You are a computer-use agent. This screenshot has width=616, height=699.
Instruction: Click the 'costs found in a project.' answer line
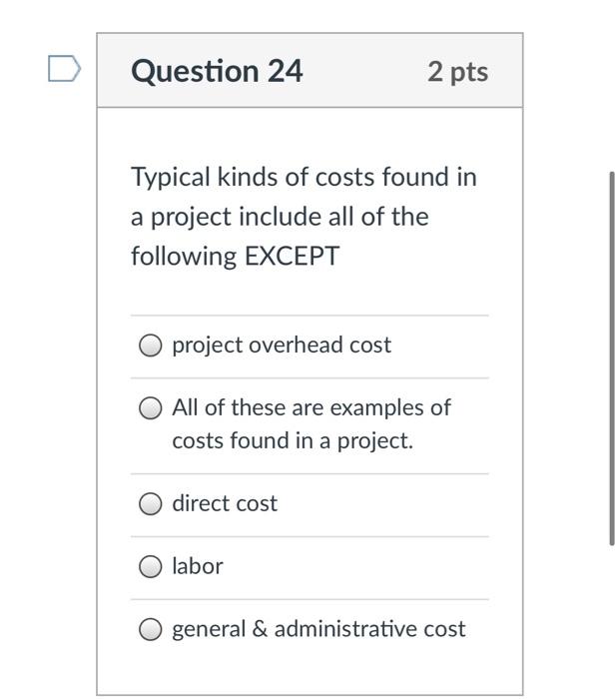[x=292, y=440]
